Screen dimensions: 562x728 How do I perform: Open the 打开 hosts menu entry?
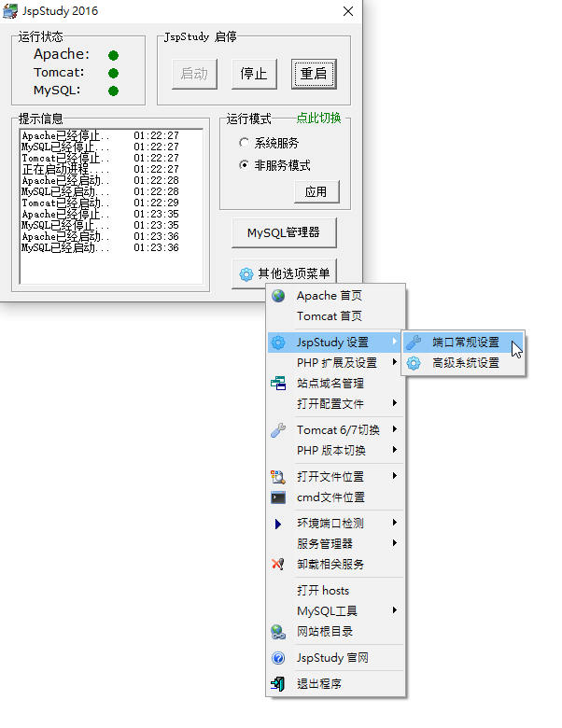335,591
